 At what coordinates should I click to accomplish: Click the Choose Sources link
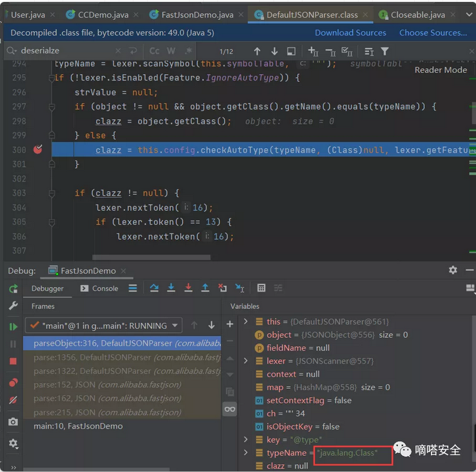[433, 33]
